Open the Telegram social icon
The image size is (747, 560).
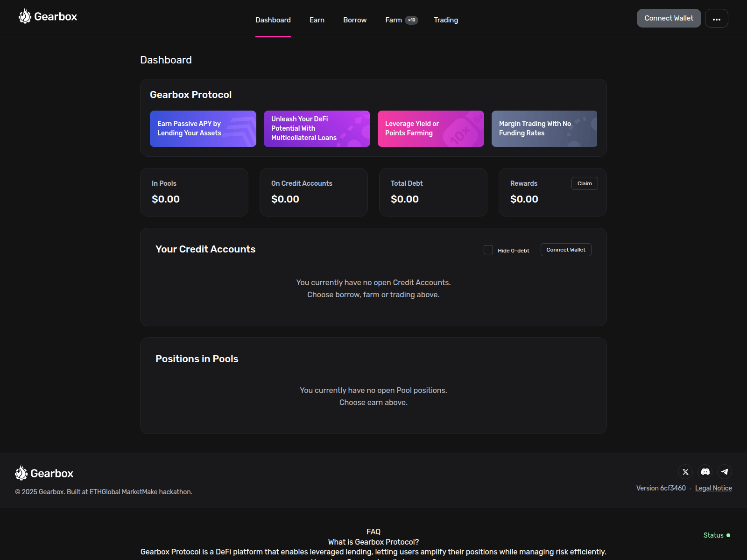pos(725,472)
